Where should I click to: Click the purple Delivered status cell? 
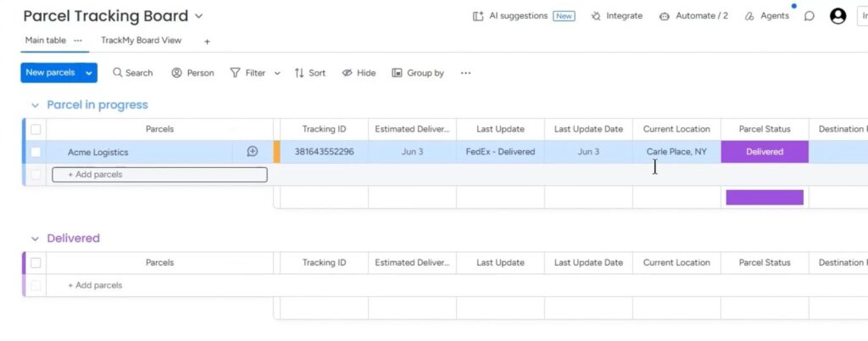click(765, 152)
